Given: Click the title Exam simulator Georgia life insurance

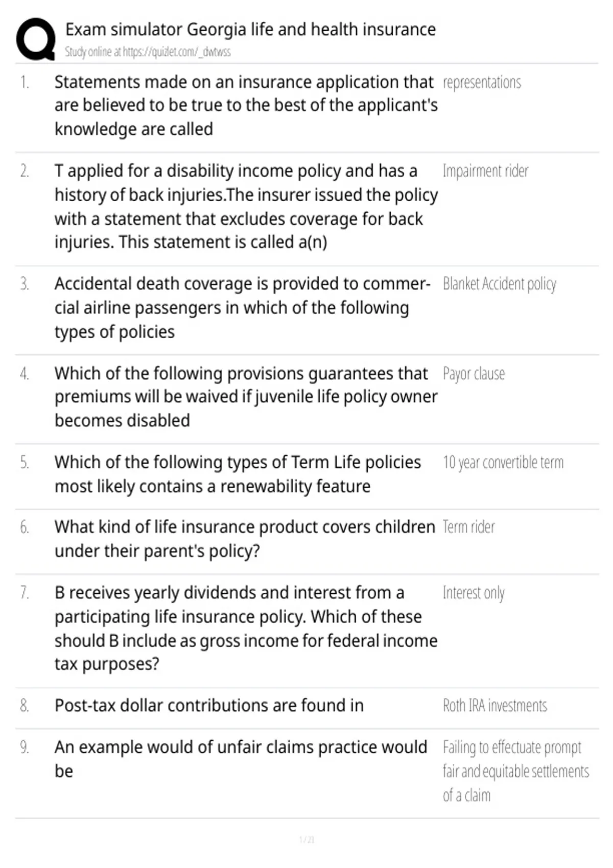Looking at the screenshot, I should 250,30.
